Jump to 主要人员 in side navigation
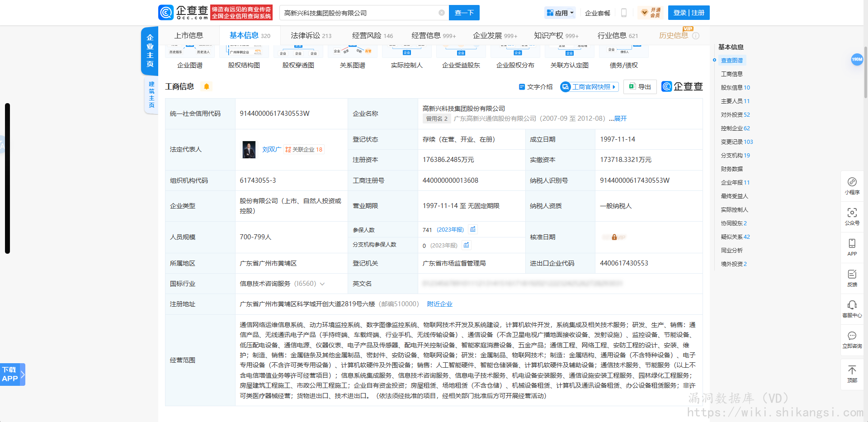 click(x=735, y=101)
